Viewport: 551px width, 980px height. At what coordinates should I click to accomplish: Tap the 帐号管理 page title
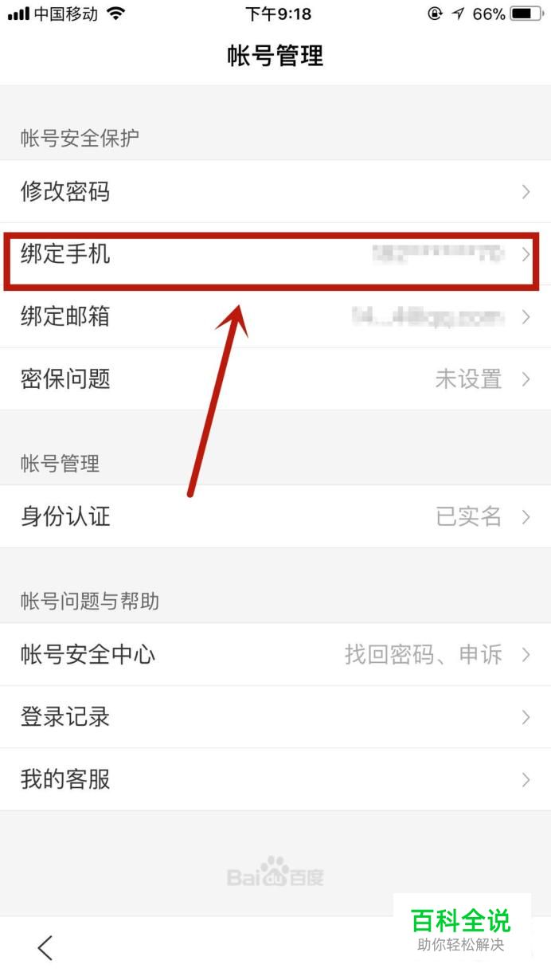[x=275, y=56]
